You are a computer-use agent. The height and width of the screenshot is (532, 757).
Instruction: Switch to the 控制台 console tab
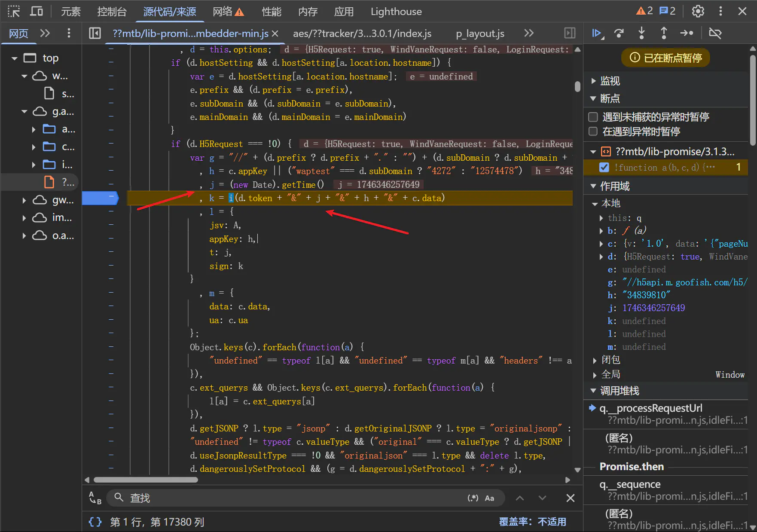[112, 11]
